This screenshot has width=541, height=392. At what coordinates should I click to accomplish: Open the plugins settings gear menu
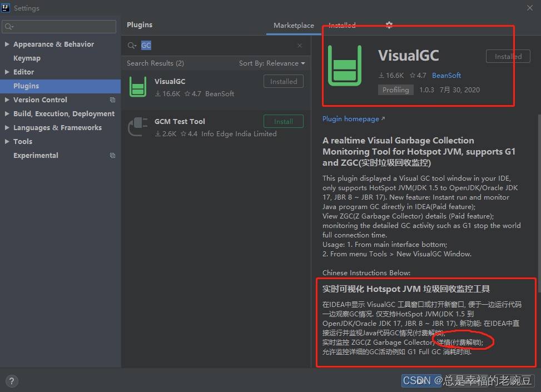click(389, 25)
